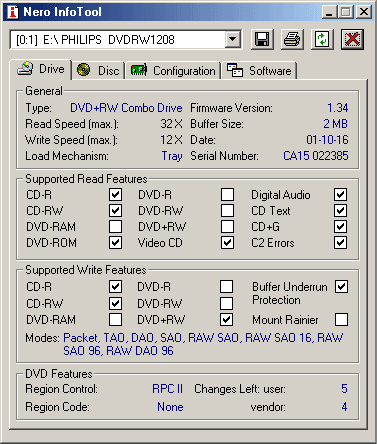This screenshot has height=444, width=377.
Task: Toggle CD-RW read feature checkbox
Action: click(x=115, y=211)
